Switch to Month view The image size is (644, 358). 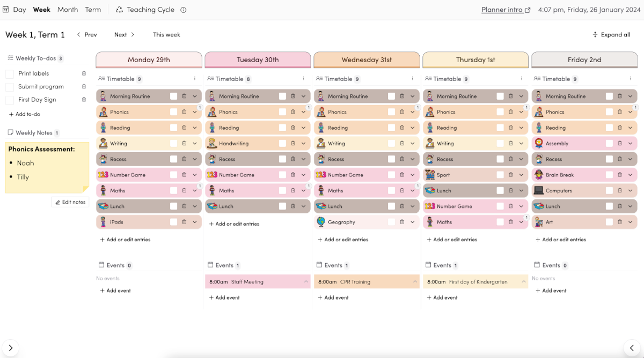68,9
